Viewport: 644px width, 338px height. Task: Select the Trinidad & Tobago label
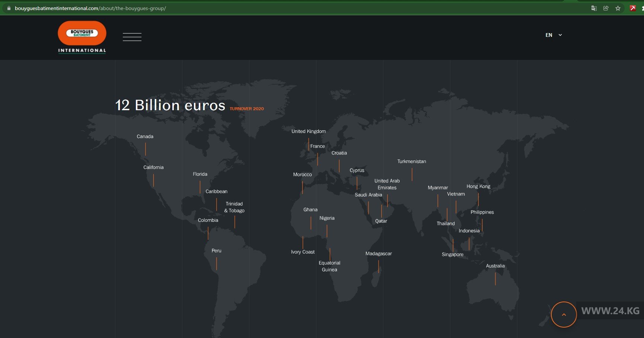pyautogui.click(x=234, y=207)
